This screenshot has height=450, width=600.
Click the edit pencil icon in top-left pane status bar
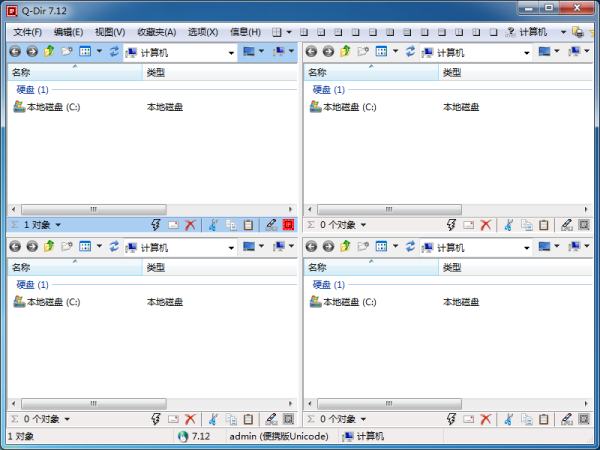[271, 225]
